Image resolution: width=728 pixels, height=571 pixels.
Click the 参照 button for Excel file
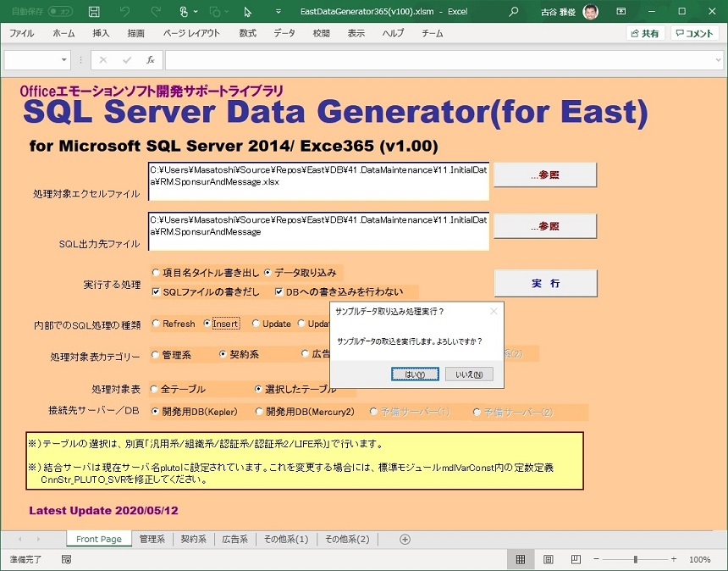[x=545, y=175]
